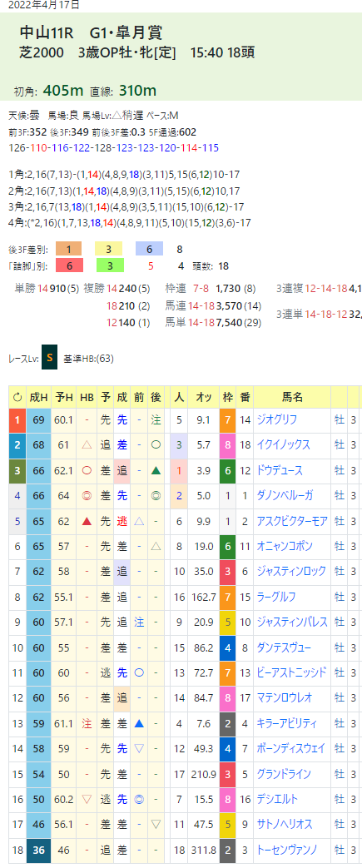The image size is (362, 868).
Task: Click the 注 HB mark for キラーアビリティ
Action: click(87, 722)
